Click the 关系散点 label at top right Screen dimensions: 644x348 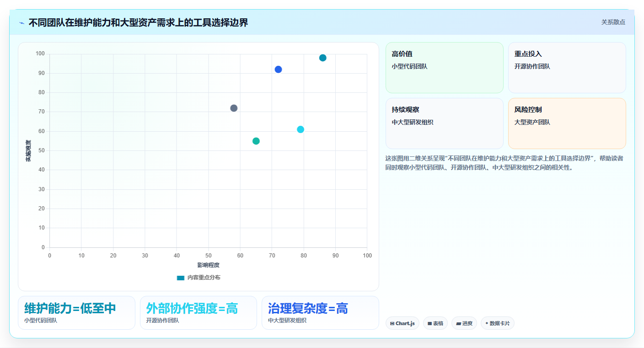coord(613,22)
